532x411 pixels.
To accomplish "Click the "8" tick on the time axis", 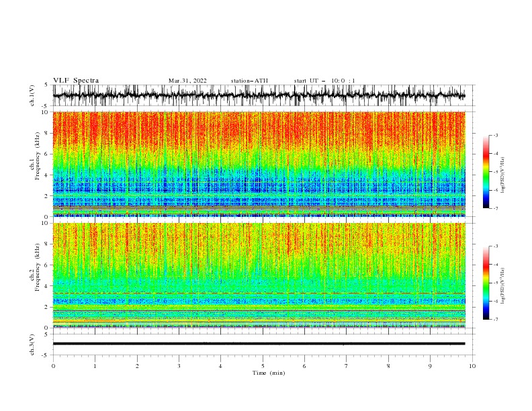I will click(388, 366).
